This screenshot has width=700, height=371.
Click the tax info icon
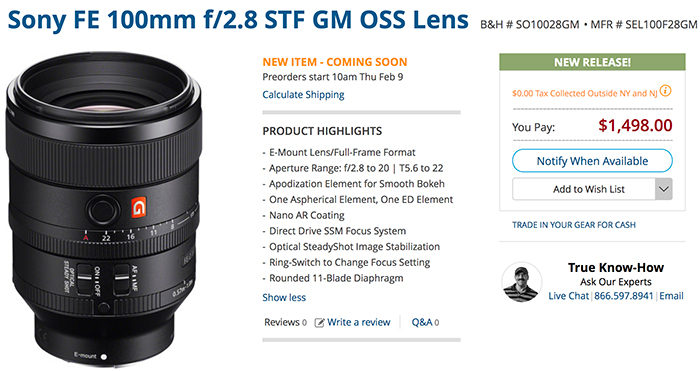[665, 91]
